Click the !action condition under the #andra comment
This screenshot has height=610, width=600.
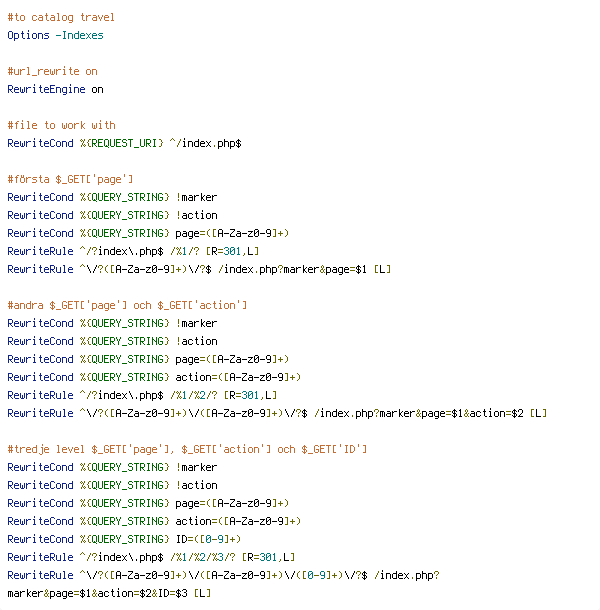[112, 341]
